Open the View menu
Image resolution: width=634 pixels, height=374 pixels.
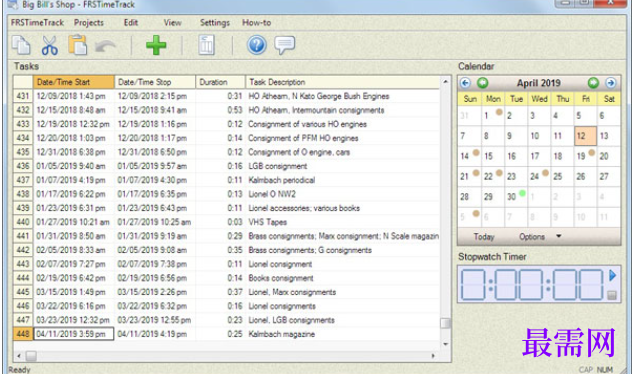(x=172, y=23)
